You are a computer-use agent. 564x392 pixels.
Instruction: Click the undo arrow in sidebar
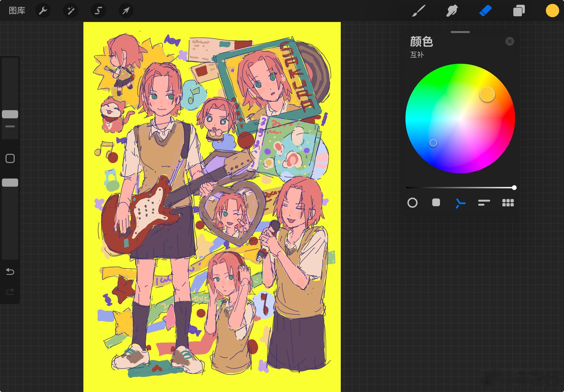pyautogui.click(x=10, y=271)
